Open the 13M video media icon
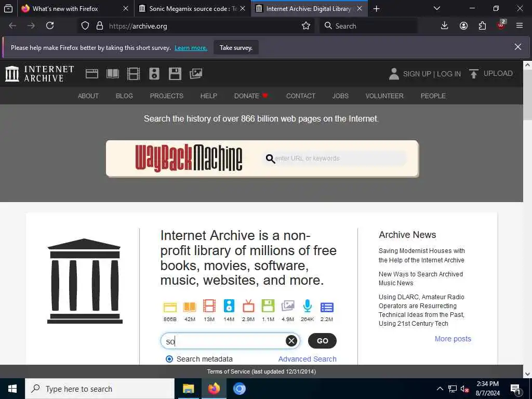532x399 pixels. 209,306
